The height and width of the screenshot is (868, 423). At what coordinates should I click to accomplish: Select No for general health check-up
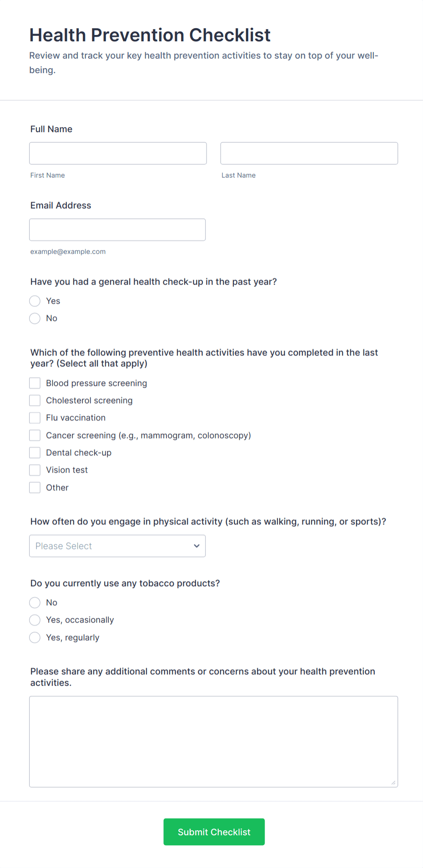pos(35,318)
